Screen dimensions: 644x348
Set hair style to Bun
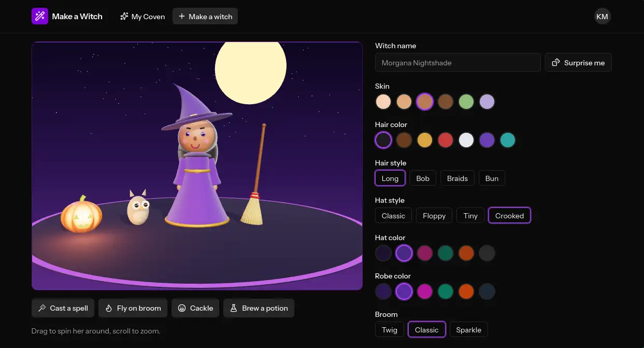[x=492, y=178]
